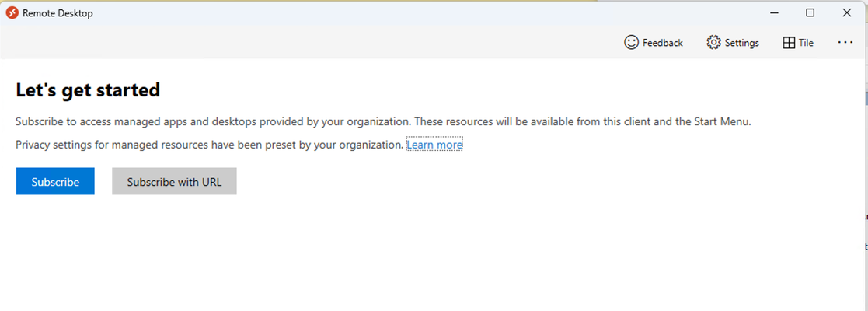Screen dimensions: 868x311
Task: Click the blue Subscribe button
Action: point(55,181)
